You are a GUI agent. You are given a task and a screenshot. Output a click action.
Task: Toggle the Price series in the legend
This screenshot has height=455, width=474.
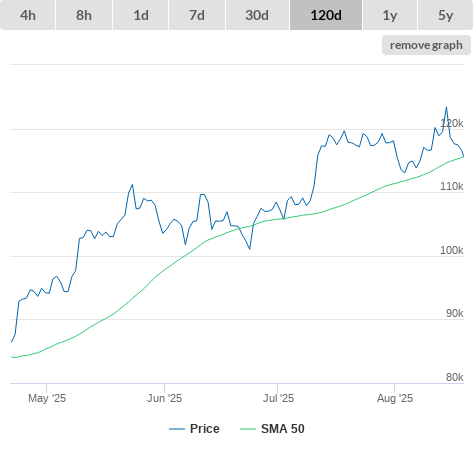205,429
